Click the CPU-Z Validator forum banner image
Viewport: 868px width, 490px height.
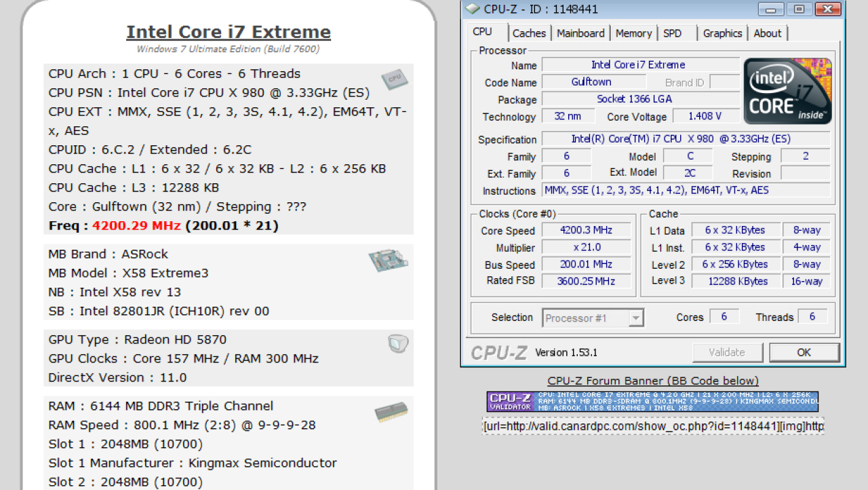pos(652,401)
